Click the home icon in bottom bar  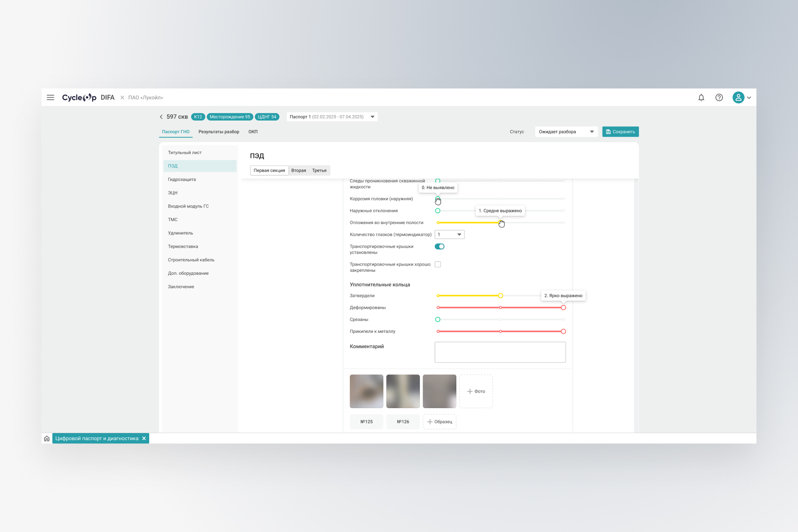[x=47, y=438]
